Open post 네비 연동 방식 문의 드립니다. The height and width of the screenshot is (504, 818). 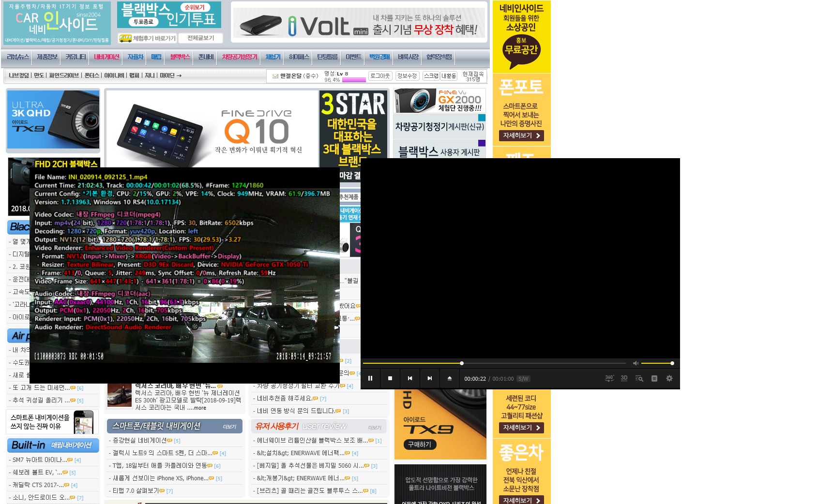pos(296,411)
